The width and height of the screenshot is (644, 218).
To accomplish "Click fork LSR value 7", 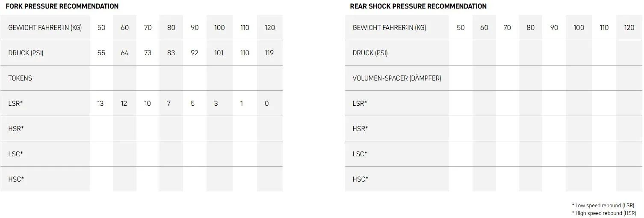I will 169,104.
